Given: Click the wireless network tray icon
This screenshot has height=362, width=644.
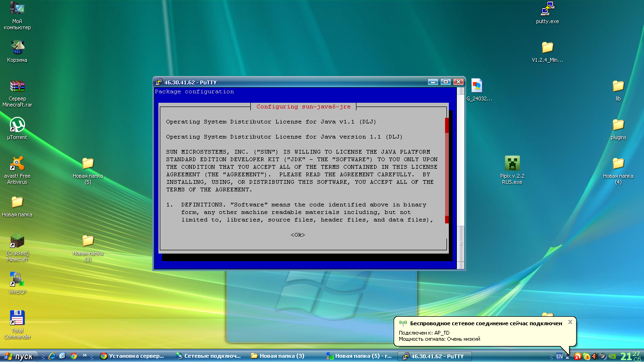Looking at the screenshot, I should point(570,356).
